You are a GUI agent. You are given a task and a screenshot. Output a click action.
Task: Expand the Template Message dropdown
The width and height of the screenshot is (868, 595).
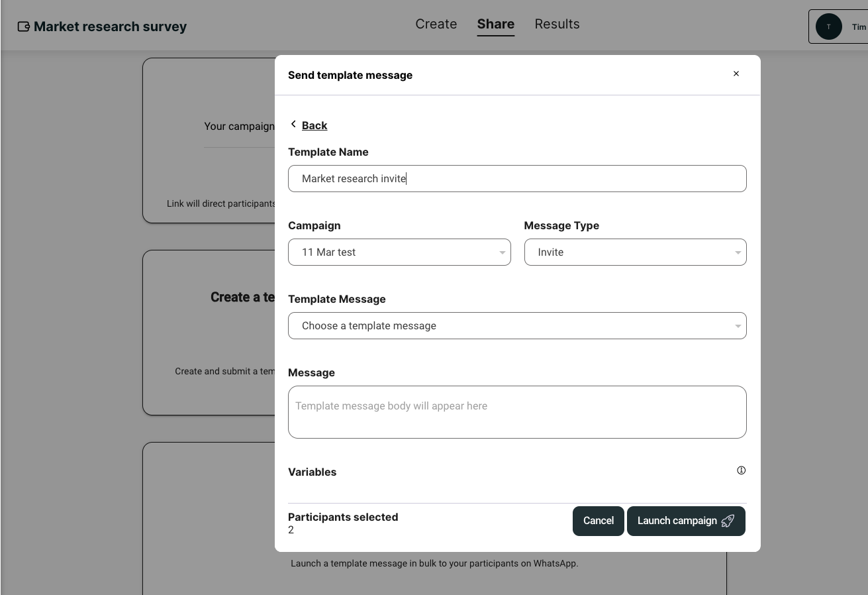coord(517,326)
